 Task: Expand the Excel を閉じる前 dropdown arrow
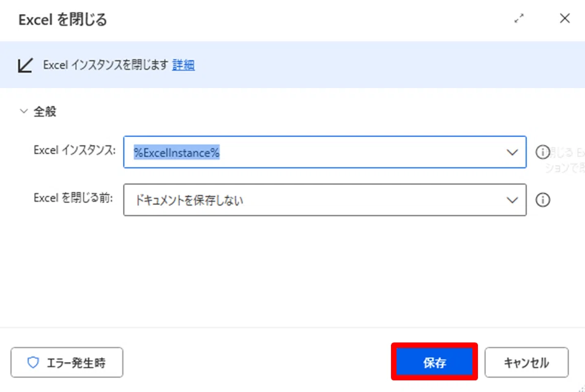tap(512, 201)
